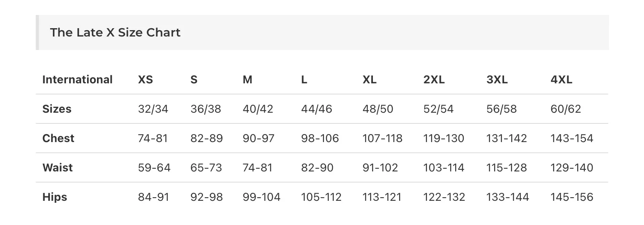Viewport: 644px width, 225px height.
Task: Click hips measurement 122-132
Action: point(444,197)
